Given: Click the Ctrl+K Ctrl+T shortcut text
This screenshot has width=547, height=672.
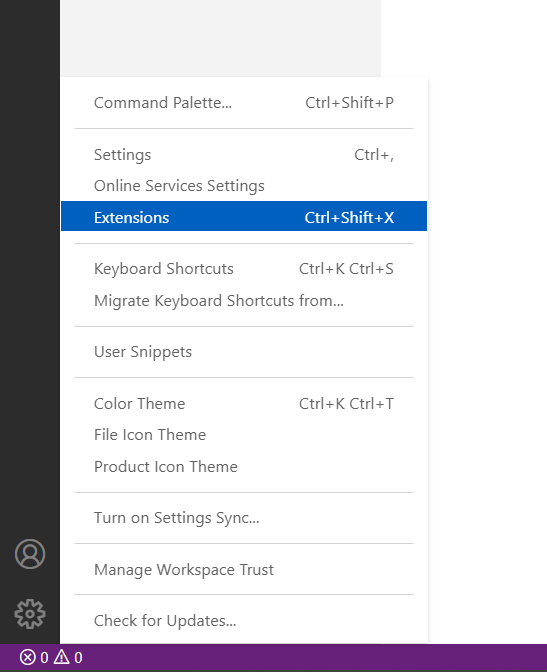Looking at the screenshot, I should [x=346, y=404].
